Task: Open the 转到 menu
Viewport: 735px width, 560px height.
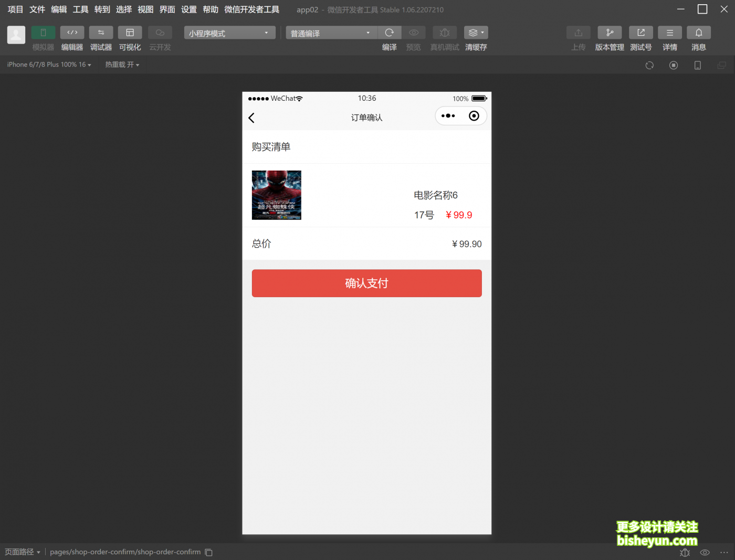Action: click(102, 9)
